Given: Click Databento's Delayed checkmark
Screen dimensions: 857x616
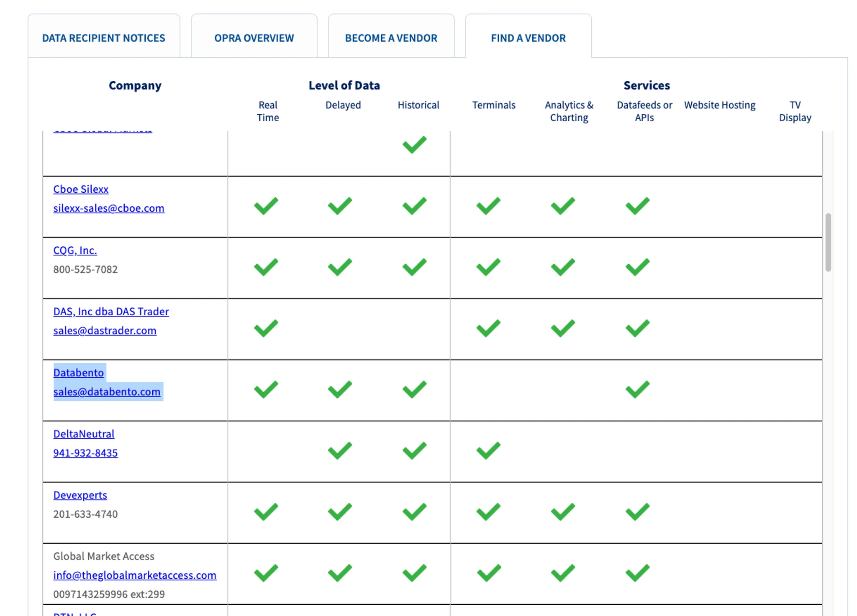Looking at the screenshot, I should coord(340,389).
